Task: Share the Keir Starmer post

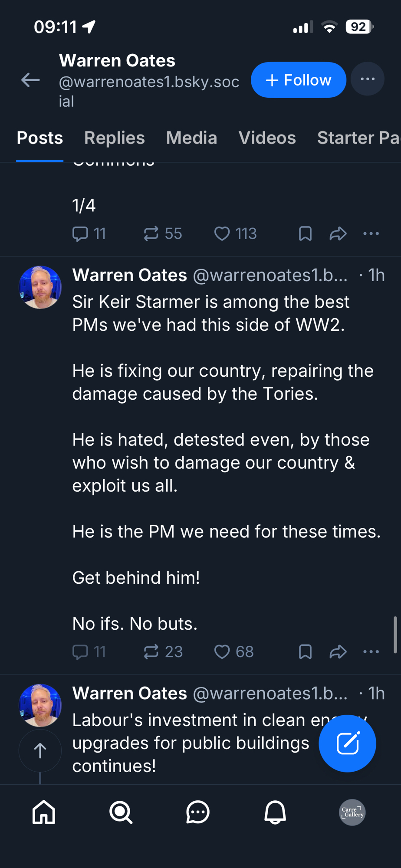Action: pyautogui.click(x=338, y=652)
